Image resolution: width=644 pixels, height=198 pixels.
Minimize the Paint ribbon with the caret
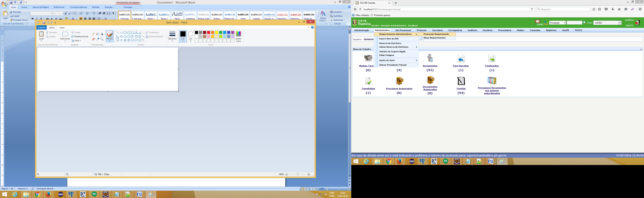pos(308,27)
